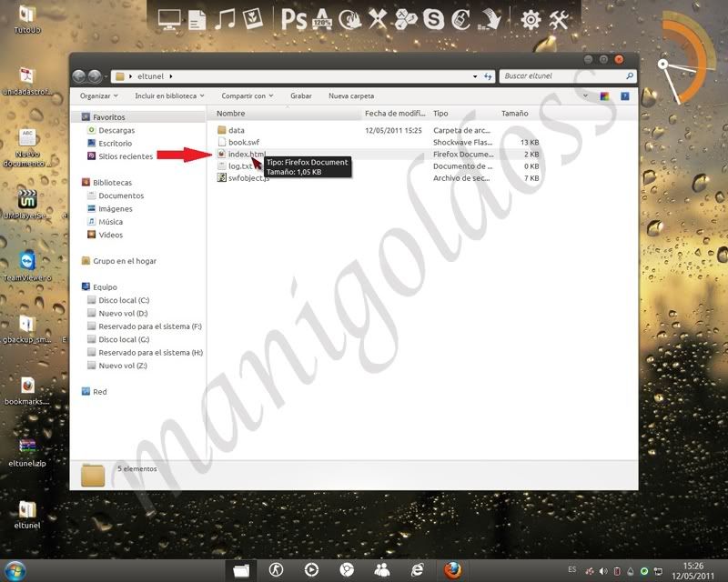
Task: Open the Música library
Action: (110, 222)
